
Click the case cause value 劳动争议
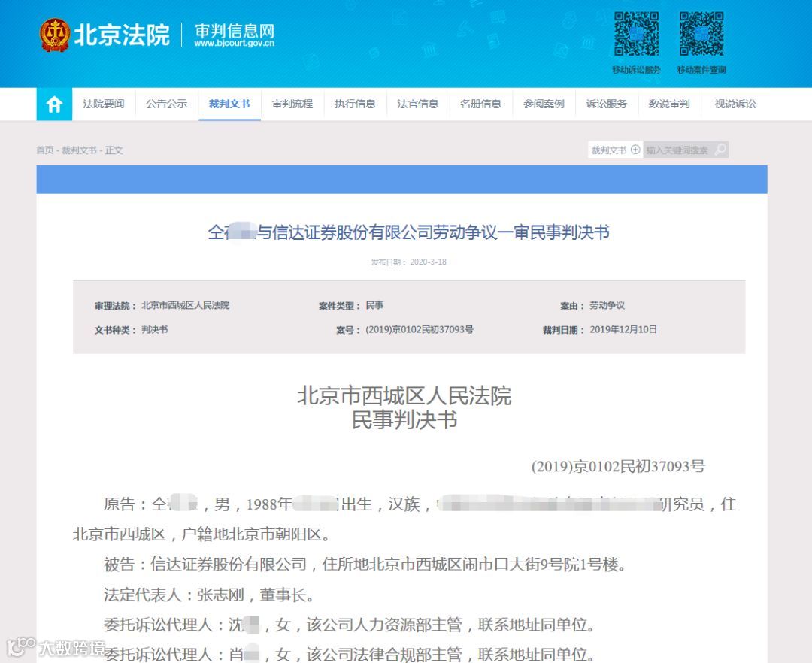[607, 305]
